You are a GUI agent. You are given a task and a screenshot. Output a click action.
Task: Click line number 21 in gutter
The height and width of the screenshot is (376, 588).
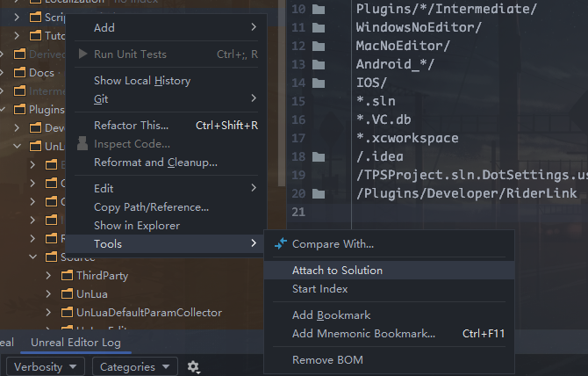(x=298, y=212)
